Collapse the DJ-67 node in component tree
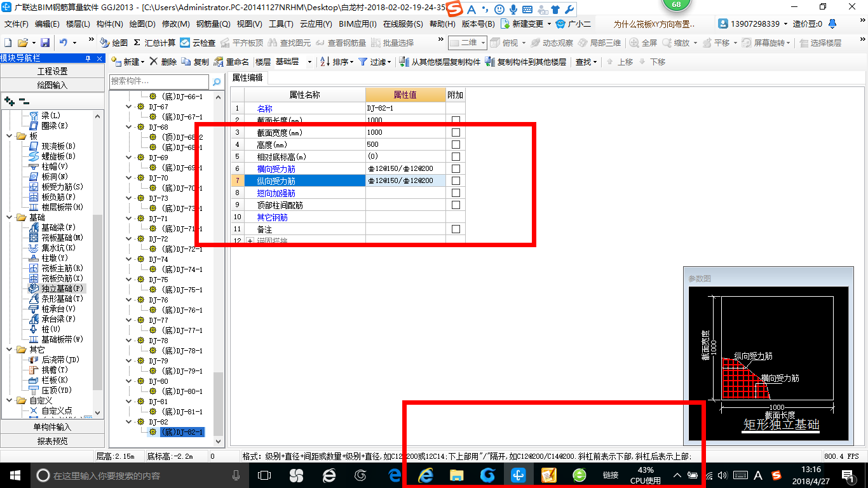This screenshot has height=488, width=868. coord(130,107)
